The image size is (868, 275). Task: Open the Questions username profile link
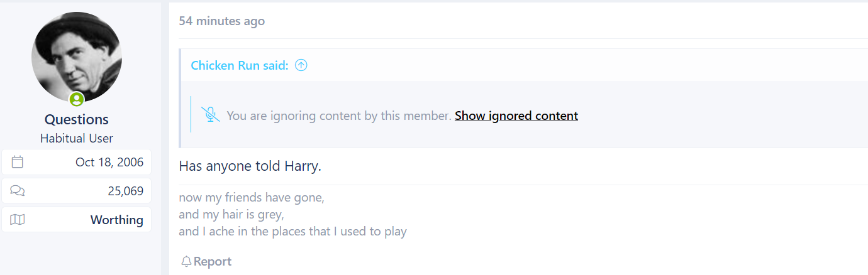(77, 119)
